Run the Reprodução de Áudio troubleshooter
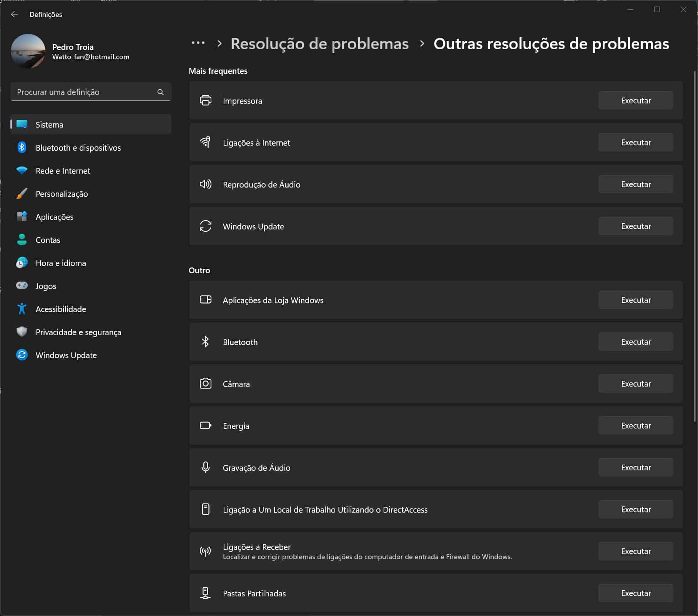The width and height of the screenshot is (698, 616). click(x=635, y=184)
